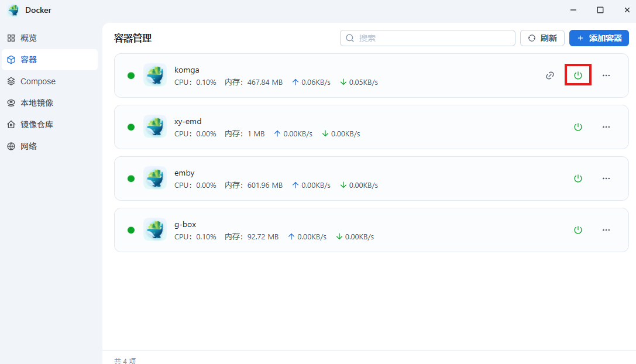Open the link icon for komga
Screen dimensions: 636x364
(549, 75)
